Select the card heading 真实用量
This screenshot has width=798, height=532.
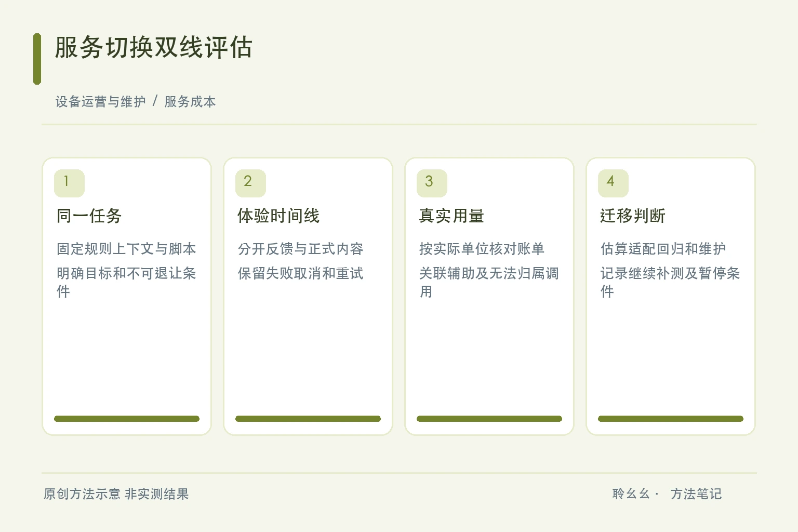[x=451, y=216]
